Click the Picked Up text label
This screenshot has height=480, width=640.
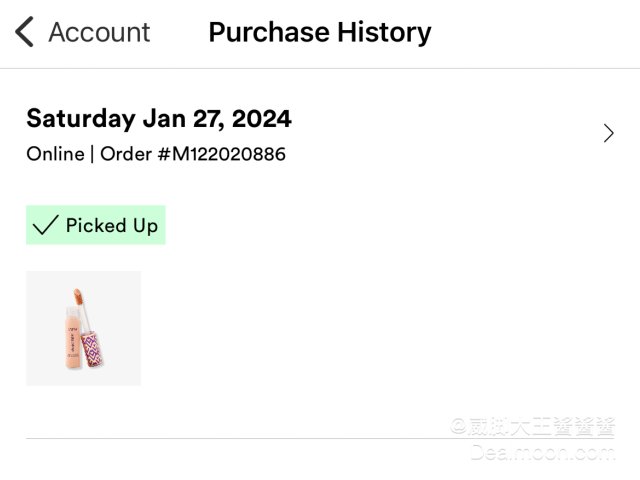point(112,225)
